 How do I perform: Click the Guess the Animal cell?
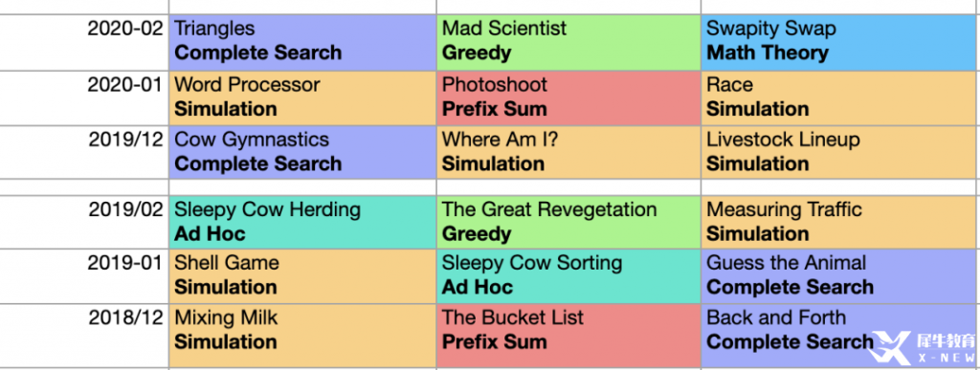point(840,276)
